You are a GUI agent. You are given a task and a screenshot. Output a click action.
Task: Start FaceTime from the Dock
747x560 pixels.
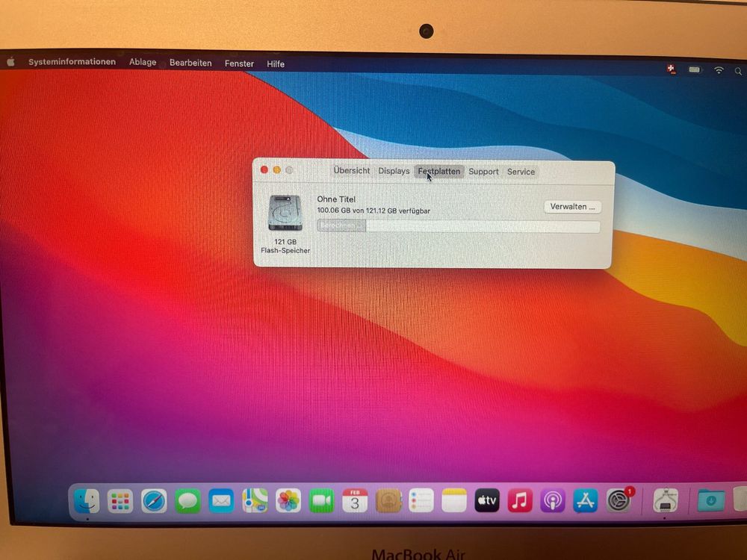point(321,500)
